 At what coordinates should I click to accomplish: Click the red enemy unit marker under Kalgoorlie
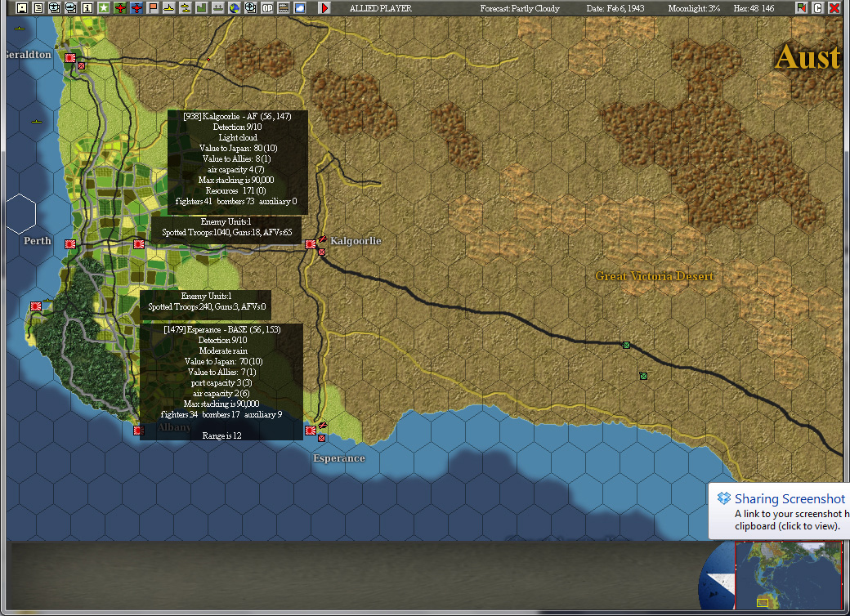[321, 252]
